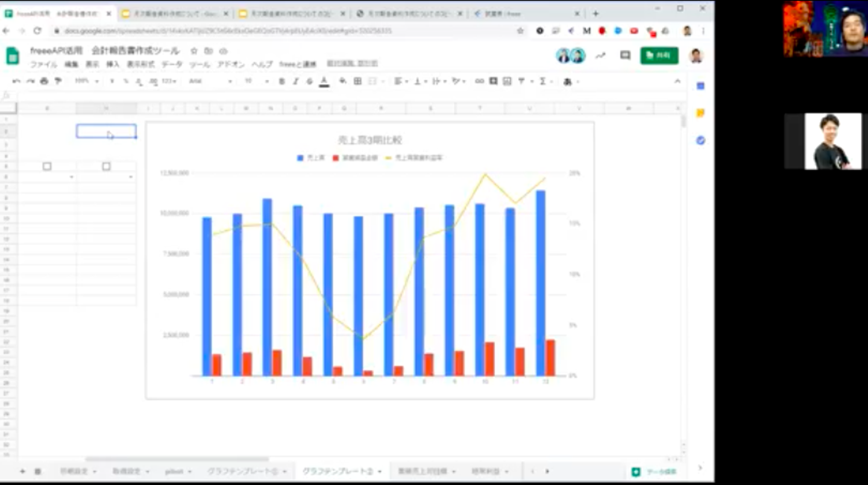This screenshot has height=485, width=868.
Task: Tick the right checkbox in the sheet
Action: coord(106,166)
